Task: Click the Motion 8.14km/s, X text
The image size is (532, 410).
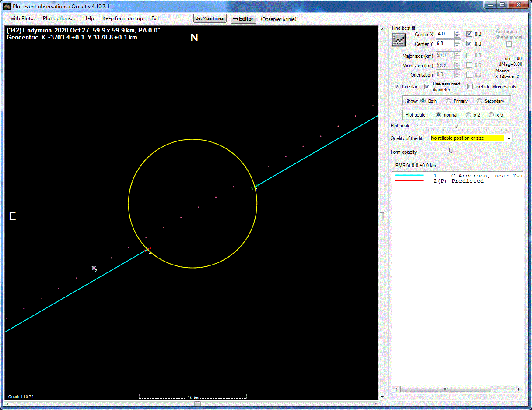Action: [x=508, y=74]
